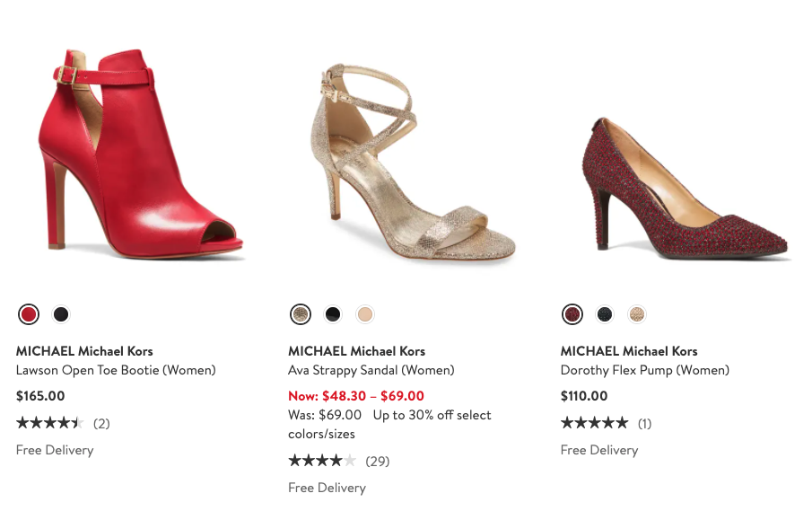The image size is (812, 511).
Task: Select black swatch for Dorothy Flex Pump
Action: (605, 314)
